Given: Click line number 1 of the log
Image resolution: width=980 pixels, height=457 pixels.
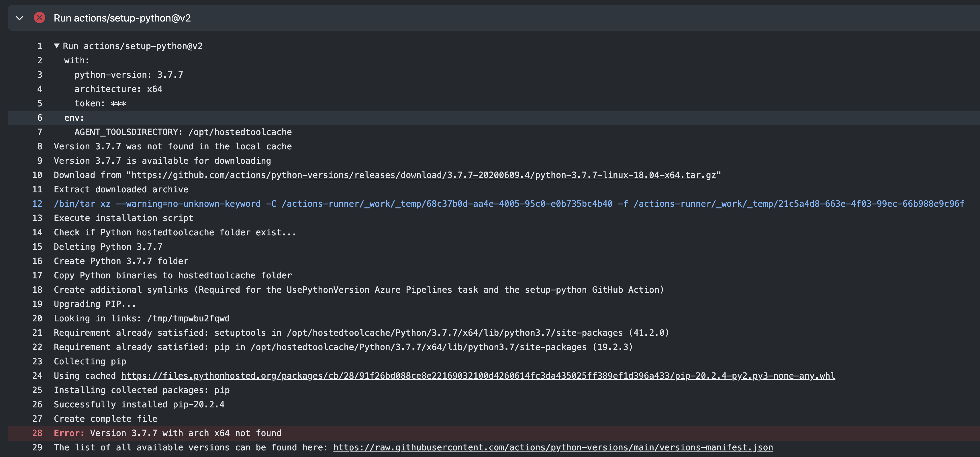Looking at the screenshot, I should [x=40, y=46].
